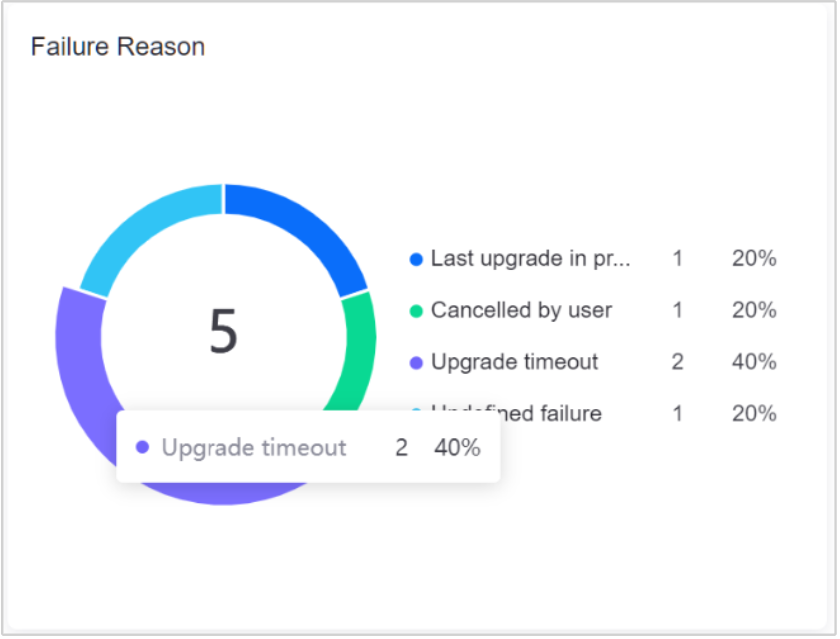
Task: Toggle the 'Upgrade timeout' legend entry label
Action: [514, 362]
